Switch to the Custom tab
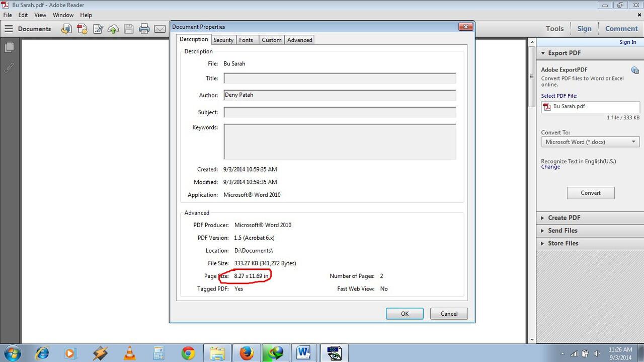644x362 pixels. point(272,40)
